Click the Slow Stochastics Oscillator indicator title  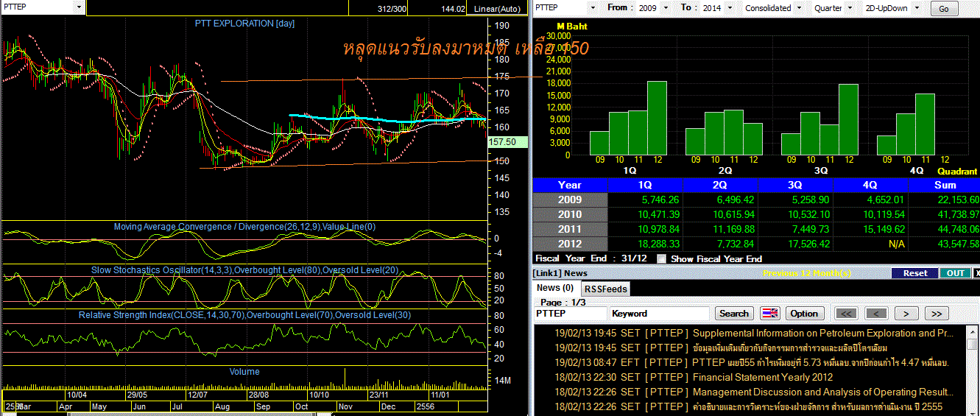tap(244, 270)
